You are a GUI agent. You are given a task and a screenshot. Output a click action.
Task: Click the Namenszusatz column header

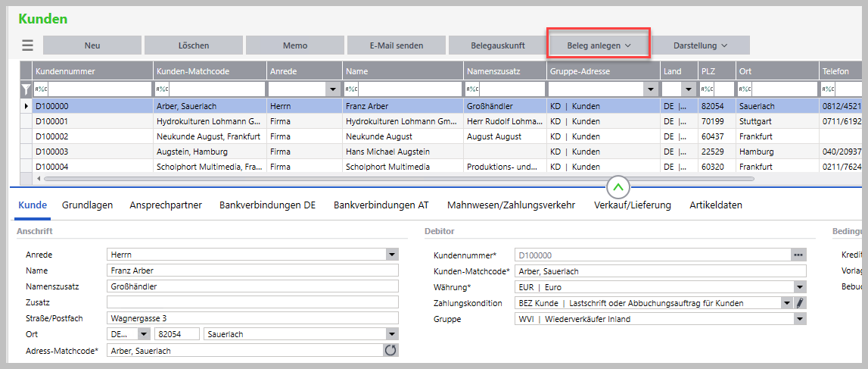tap(505, 71)
